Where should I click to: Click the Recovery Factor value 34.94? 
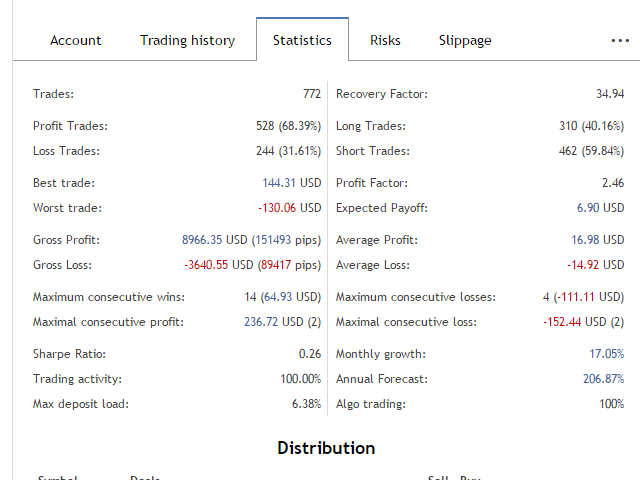click(x=609, y=94)
